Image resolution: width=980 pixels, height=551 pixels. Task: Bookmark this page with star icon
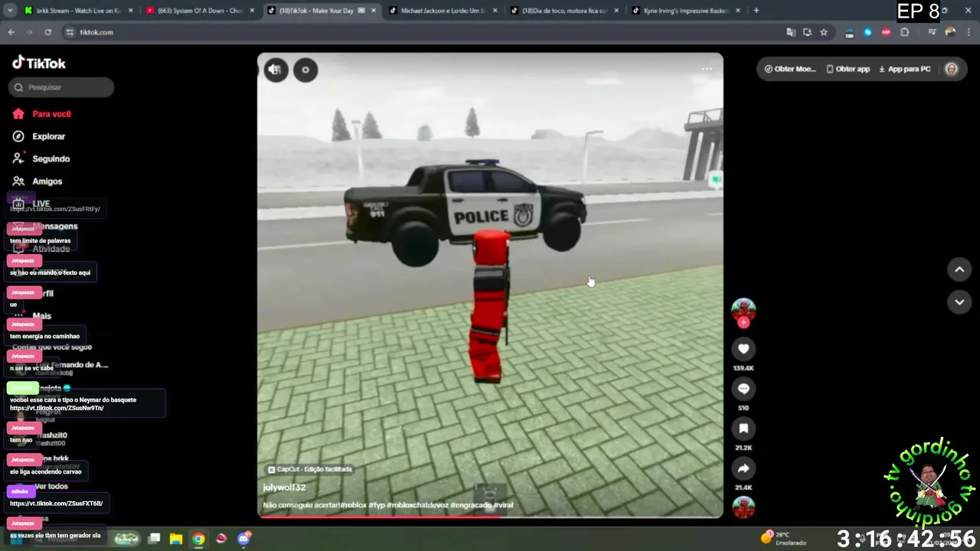pyautogui.click(x=824, y=32)
